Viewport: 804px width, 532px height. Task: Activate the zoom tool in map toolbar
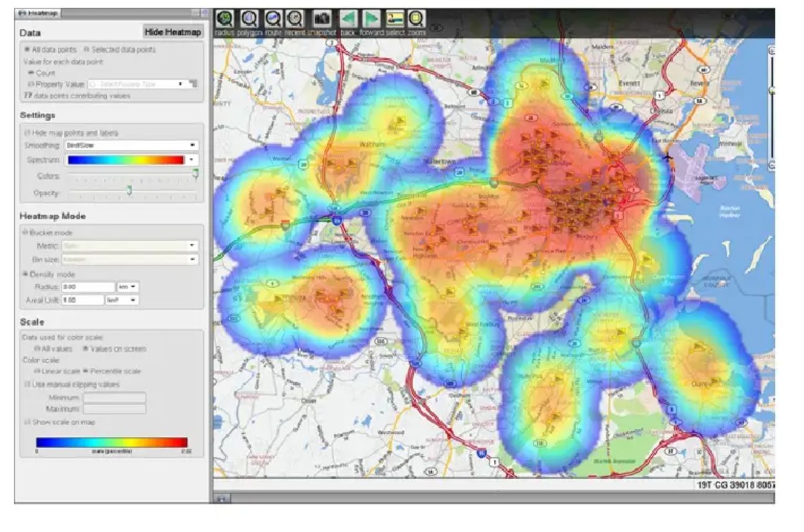point(416,19)
